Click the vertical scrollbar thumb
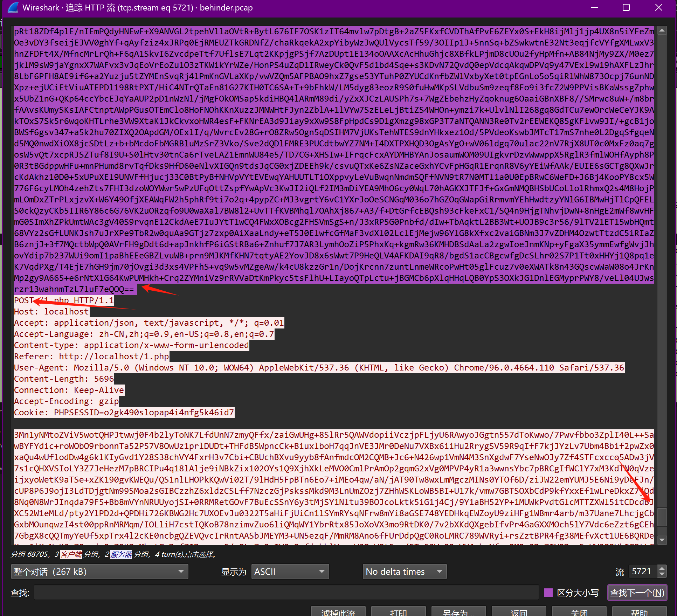 pyautogui.click(x=662, y=517)
